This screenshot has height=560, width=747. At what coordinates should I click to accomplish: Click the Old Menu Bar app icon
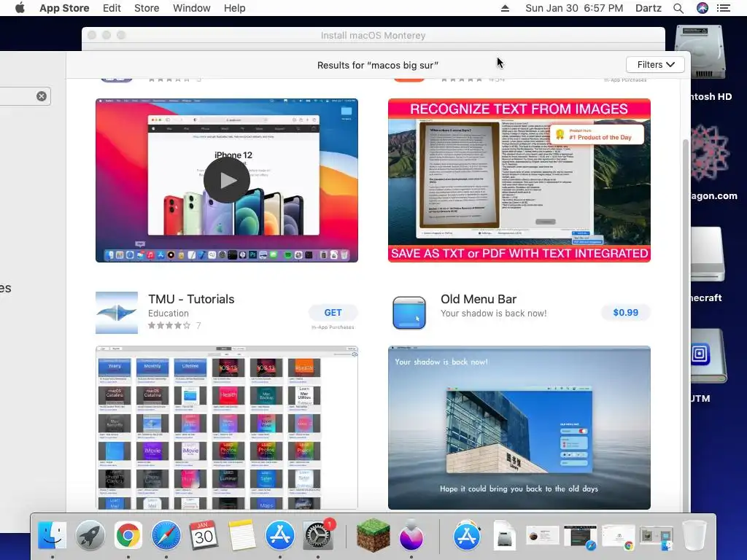(409, 313)
